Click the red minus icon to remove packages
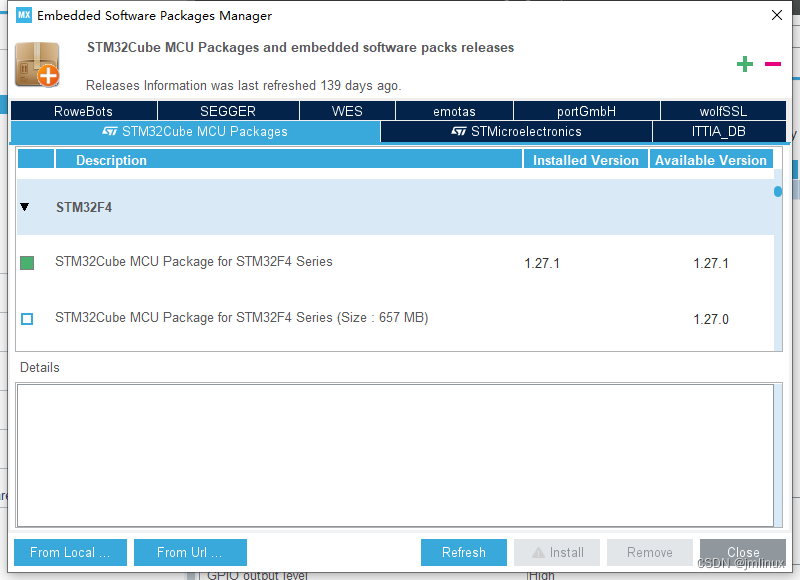 coord(772,63)
